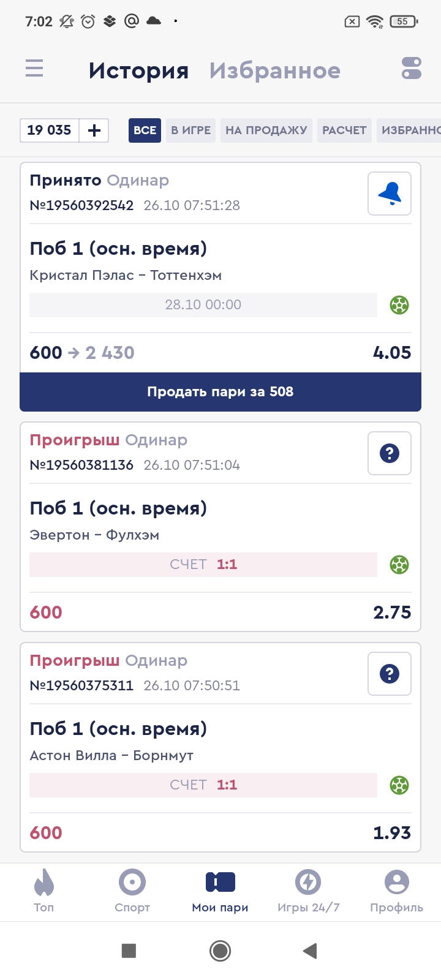Viewport: 441px width, 980px height.
Task: Open question mark help for Everton bet
Action: 389,453
